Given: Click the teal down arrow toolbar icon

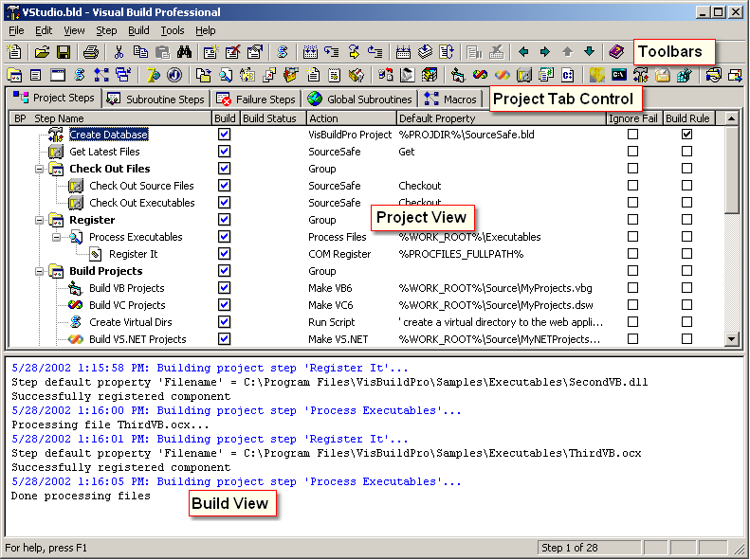Looking at the screenshot, I should coord(590,51).
